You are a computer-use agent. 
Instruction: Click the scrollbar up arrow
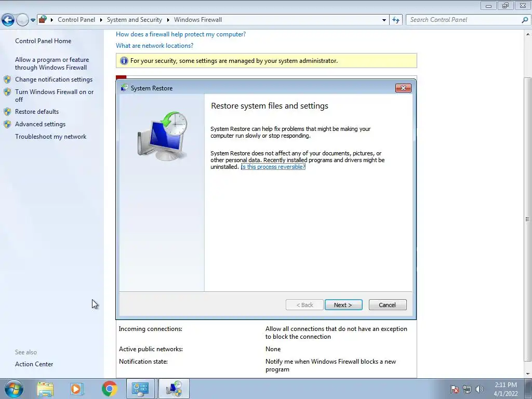pyautogui.click(x=528, y=34)
